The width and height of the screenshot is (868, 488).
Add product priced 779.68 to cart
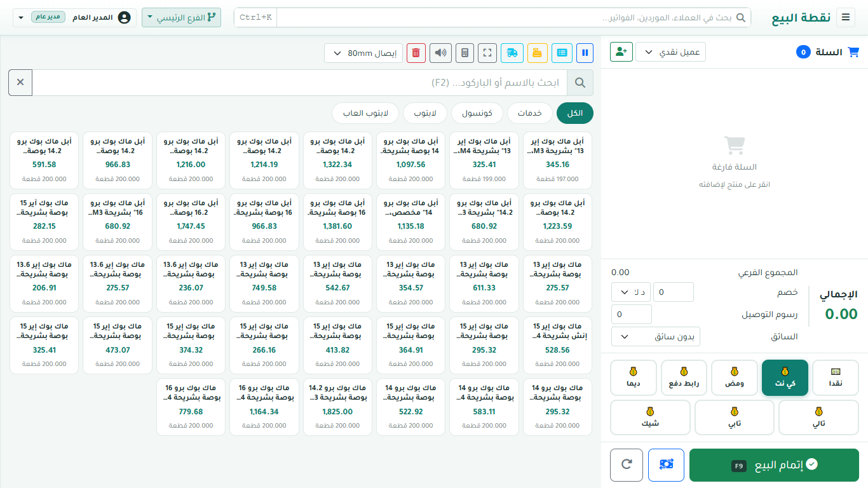pos(191,407)
